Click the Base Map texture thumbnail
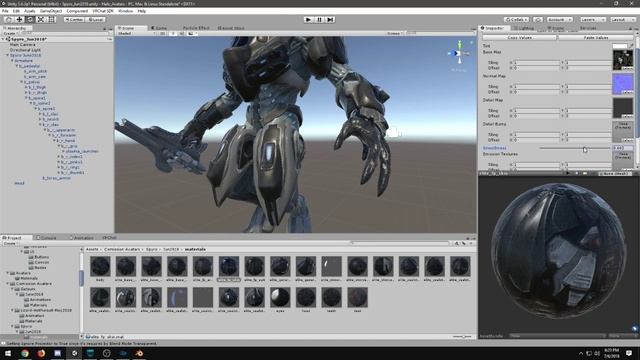The height and width of the screenshot is (360, 640). point(623,60)
